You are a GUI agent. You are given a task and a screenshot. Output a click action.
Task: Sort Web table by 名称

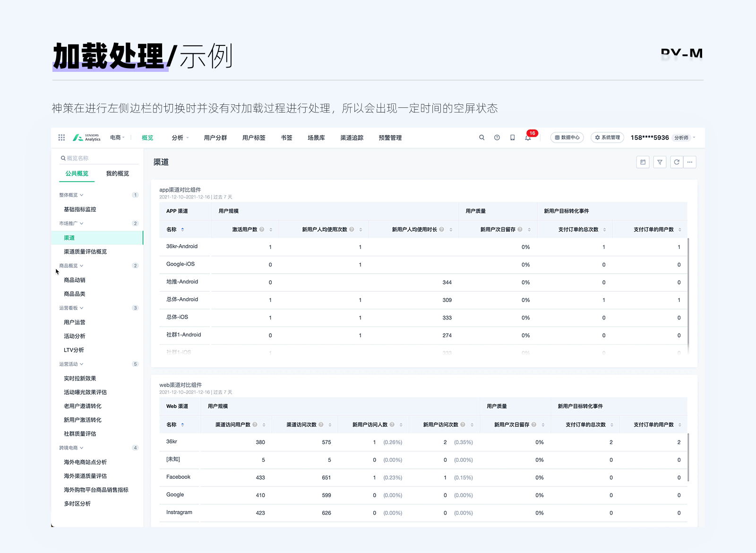pyautogui.click(x=183, y=425)
